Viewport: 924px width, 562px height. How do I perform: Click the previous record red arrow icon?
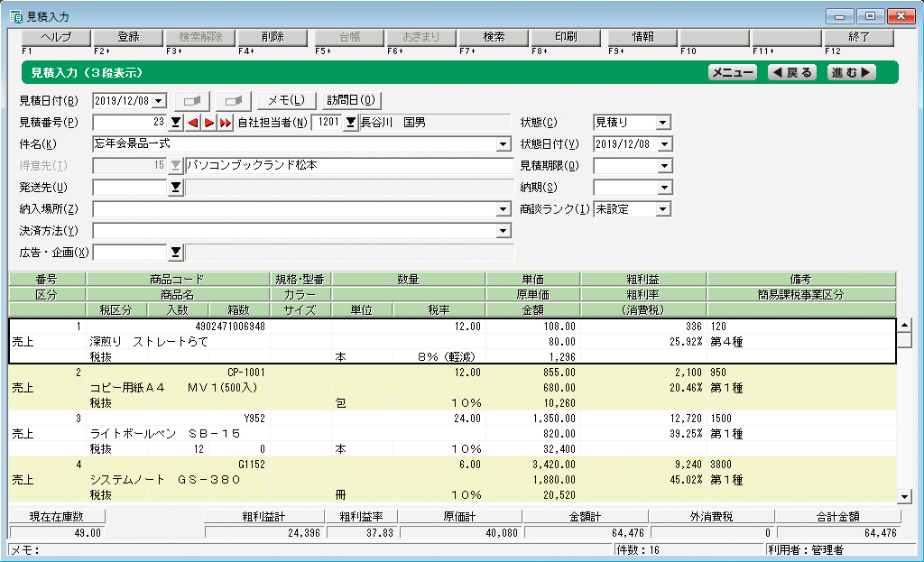192,123
